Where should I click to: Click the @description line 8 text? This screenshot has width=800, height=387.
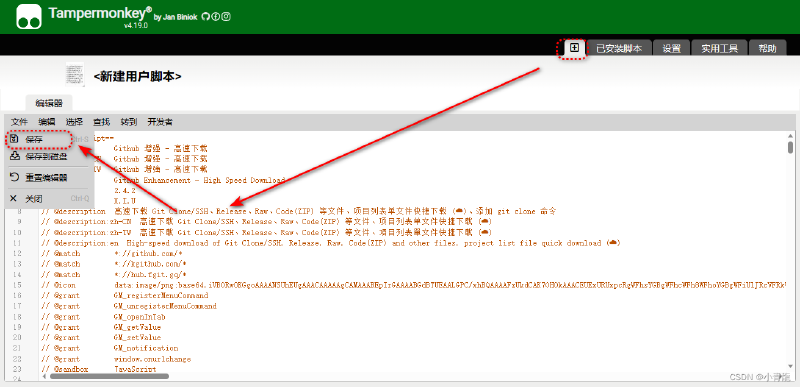click(x=298, y=211)
